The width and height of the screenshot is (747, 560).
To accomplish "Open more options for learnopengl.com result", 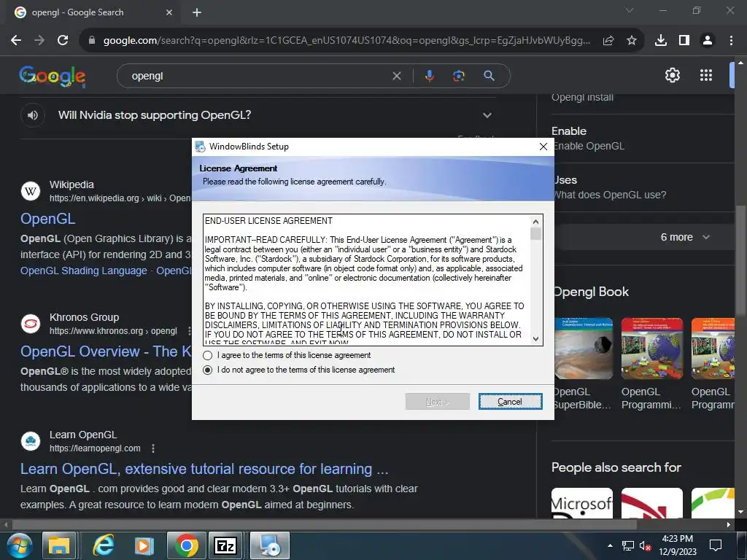I will coord(153,448).
